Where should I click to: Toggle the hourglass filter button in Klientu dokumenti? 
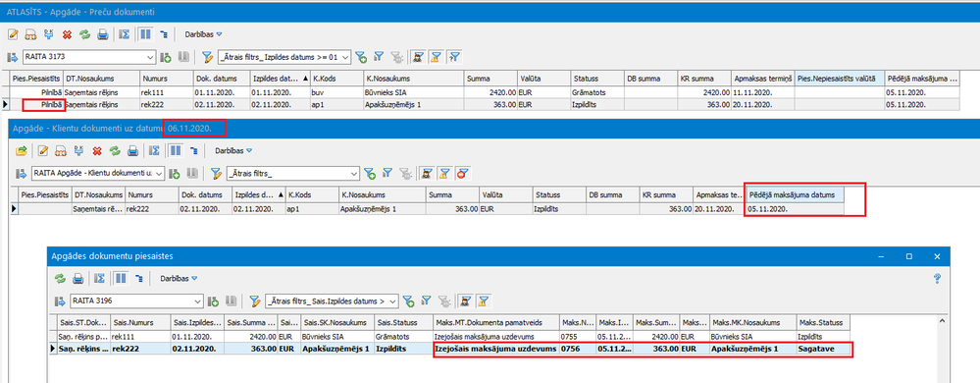click(444, 173)
